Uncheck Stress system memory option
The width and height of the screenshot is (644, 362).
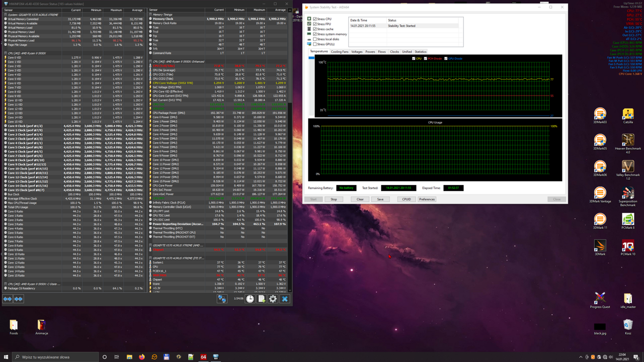pyautogui.click(x=315, y=34)
